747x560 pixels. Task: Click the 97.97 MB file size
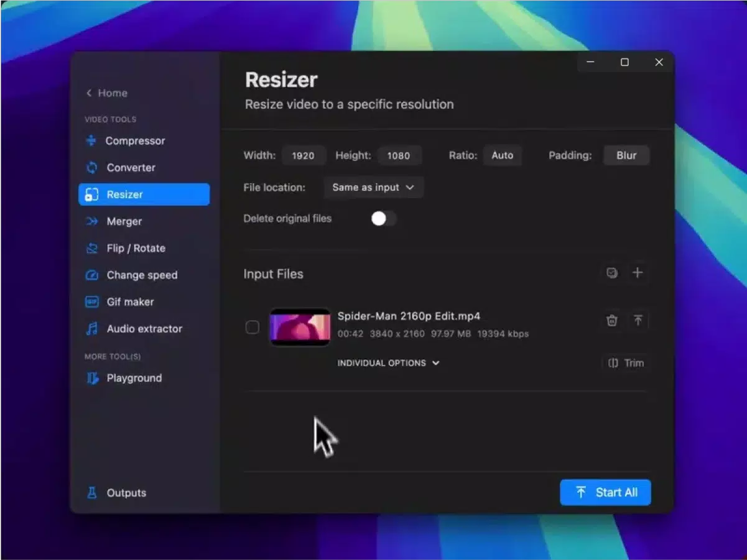click(451, 334)
